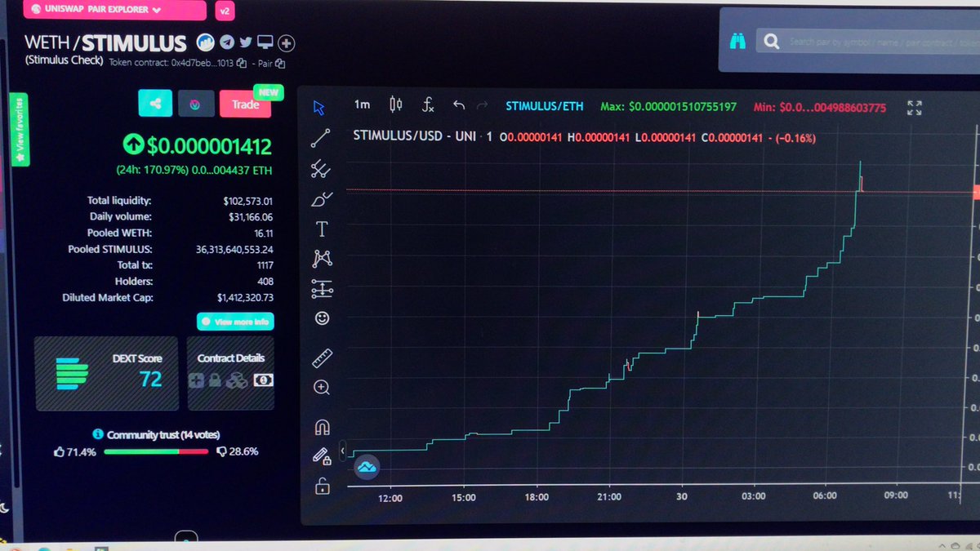Click the STIMULUS/USD - UNI chart legend title
The image size is (980, 551).
(x=416, y=136)
